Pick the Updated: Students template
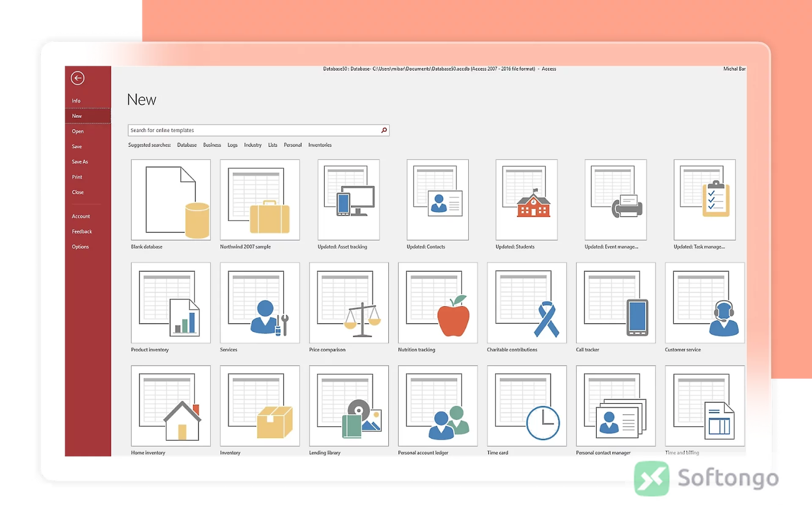Image resolution: width=812 pixels, height=521 pixels. [527, 200]
